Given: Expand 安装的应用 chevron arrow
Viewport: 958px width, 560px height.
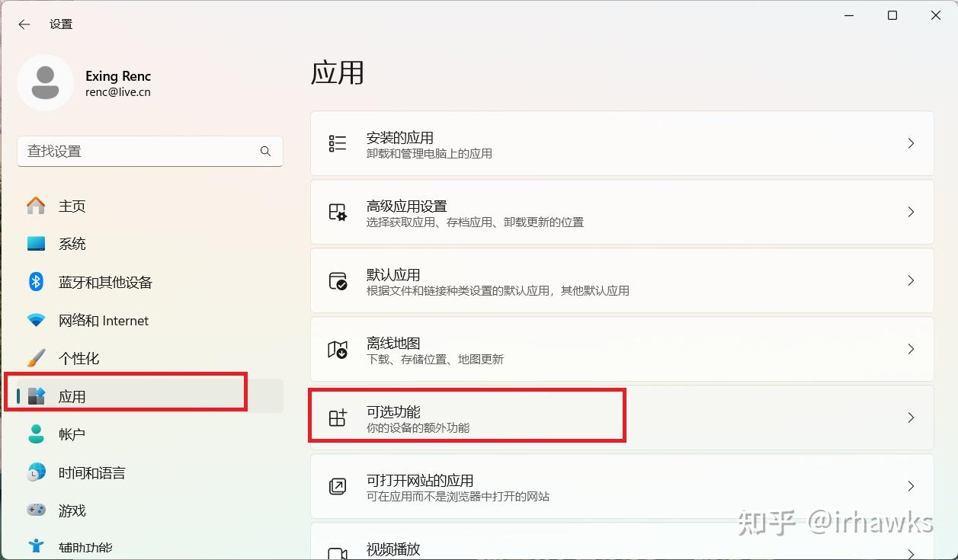Looking at the screenshot, I should click(911, 143).
